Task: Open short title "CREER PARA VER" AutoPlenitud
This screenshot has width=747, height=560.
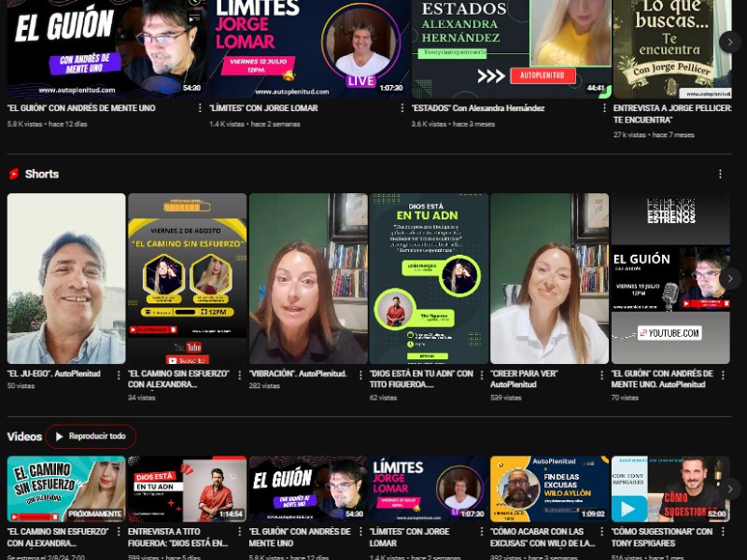Action: (524, 379)
